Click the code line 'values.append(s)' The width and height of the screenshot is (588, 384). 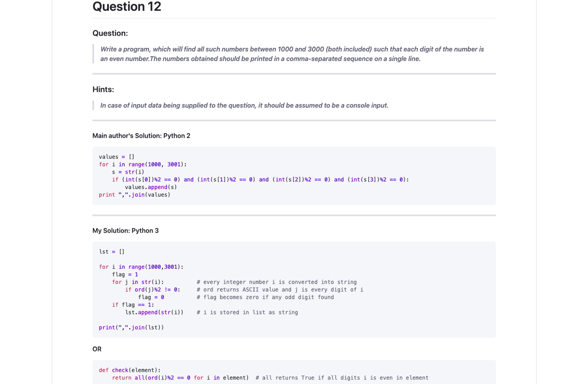[x=151, y=187]
